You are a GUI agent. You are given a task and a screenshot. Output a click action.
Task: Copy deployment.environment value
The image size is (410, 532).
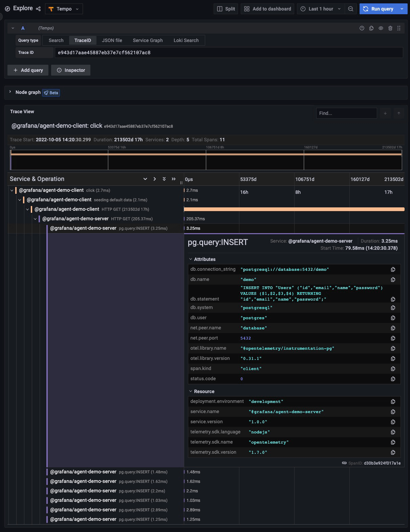pos(393,402)
